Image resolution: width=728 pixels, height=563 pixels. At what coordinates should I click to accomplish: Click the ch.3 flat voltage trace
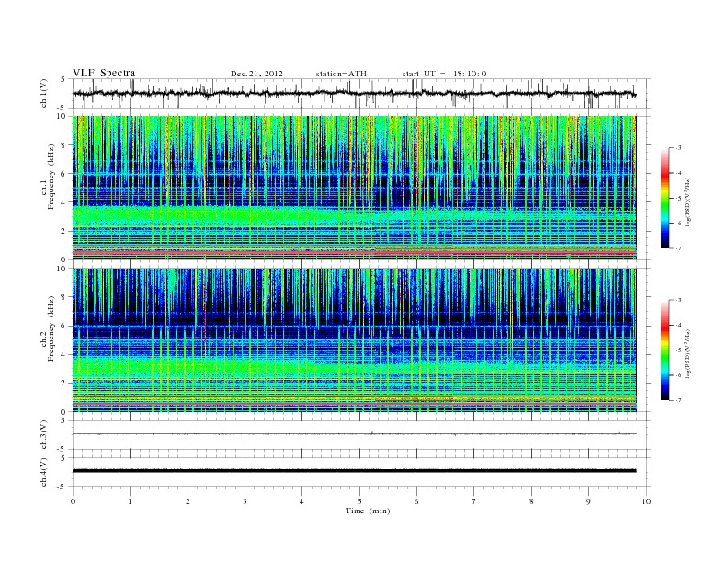tap(354, 434)
